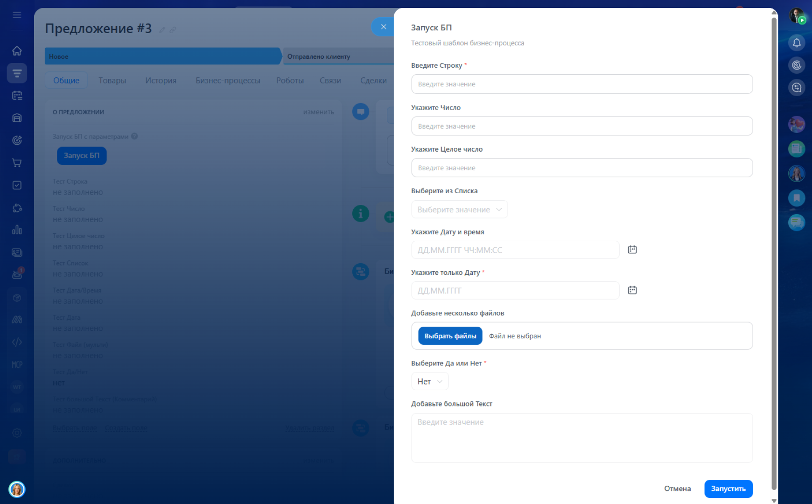Focus the Добавьте большой Текст textarea

pos(582,438)
